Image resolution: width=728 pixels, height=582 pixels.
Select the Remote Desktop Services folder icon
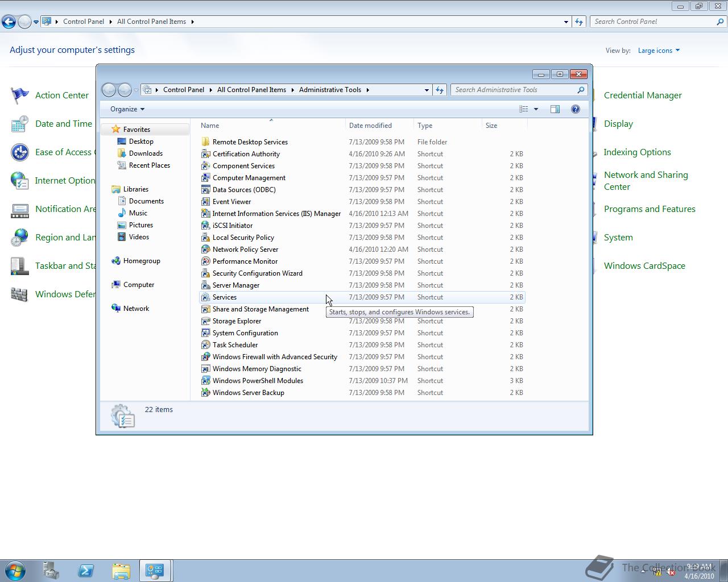pyautogui.click(x=206, y=142)
